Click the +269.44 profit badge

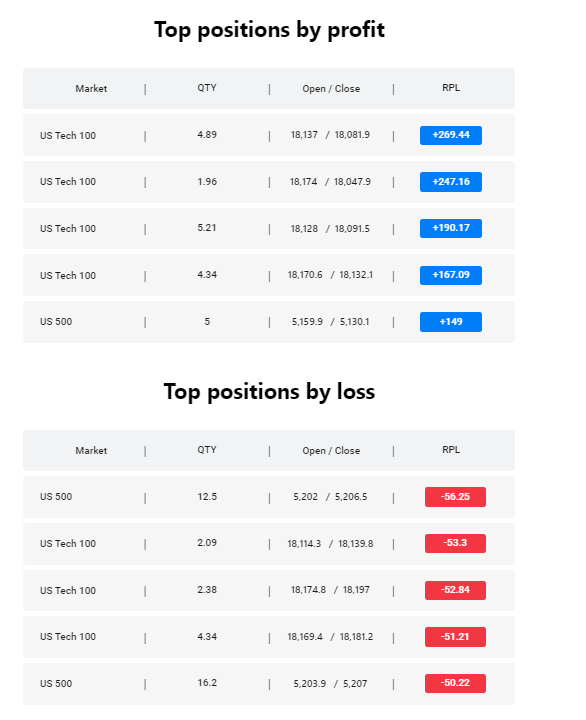pos(451,135)
